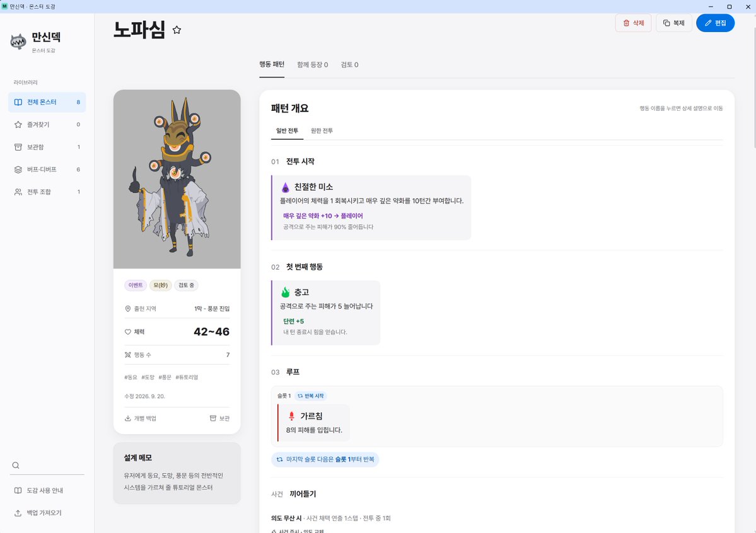Click the book icon beside 도감 사용 안내
Viewport: 756px width, 533px height.
(x=18, y=491)
